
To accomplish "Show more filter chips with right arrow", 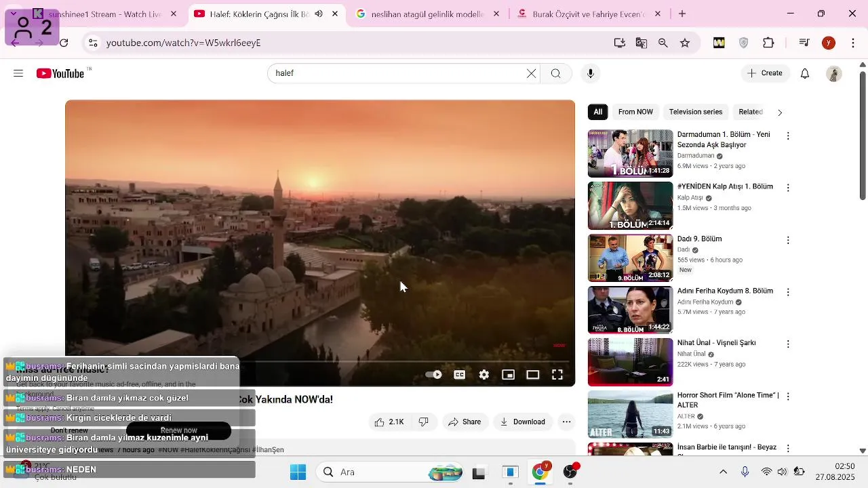I will point(780,113).
